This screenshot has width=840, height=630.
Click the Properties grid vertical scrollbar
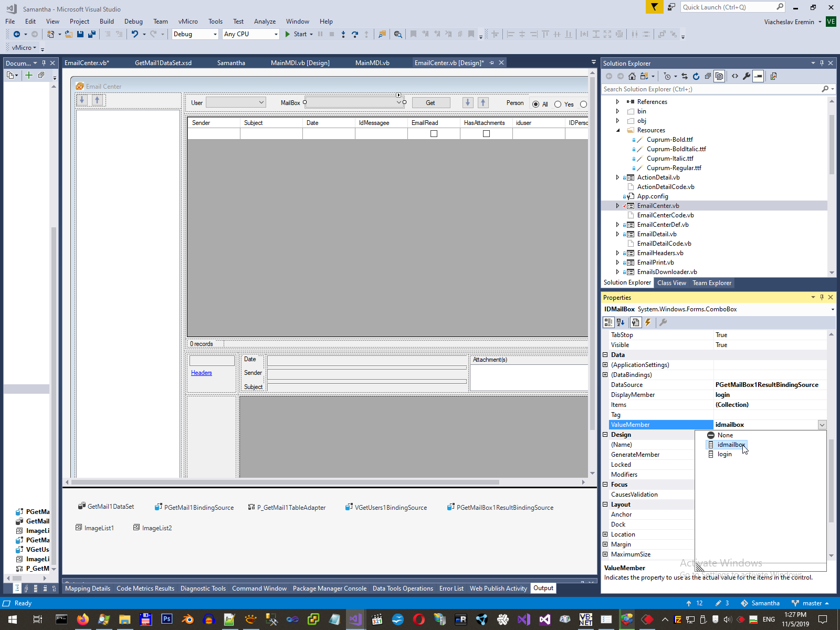click(831, 480)
